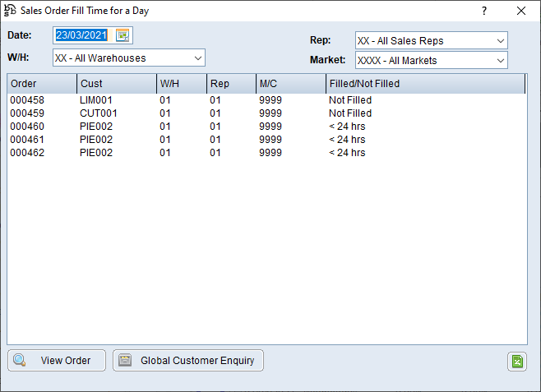This screenshot has width=541, height=392.
Task: Select order 000459 for CUT001
Action: pos(164,113)
